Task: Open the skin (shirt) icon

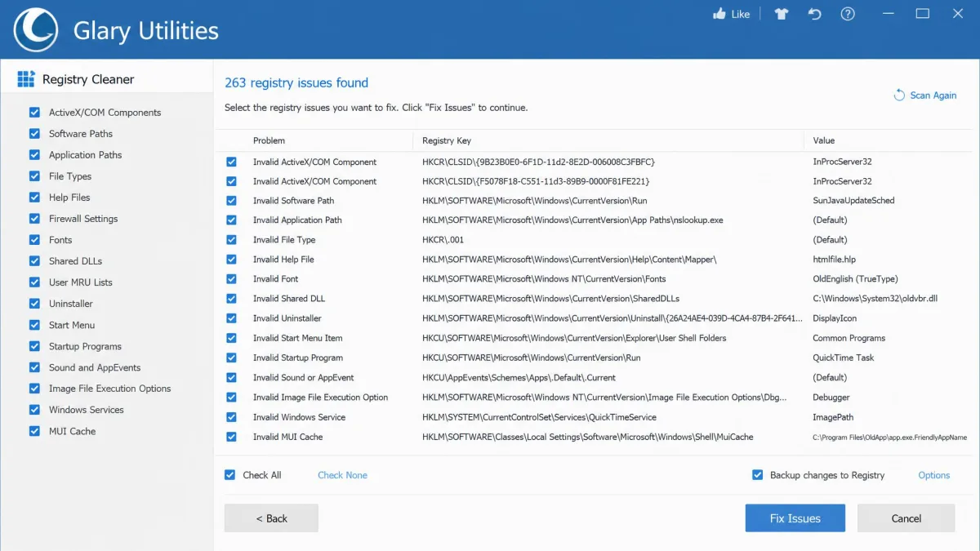Action: 782,14
